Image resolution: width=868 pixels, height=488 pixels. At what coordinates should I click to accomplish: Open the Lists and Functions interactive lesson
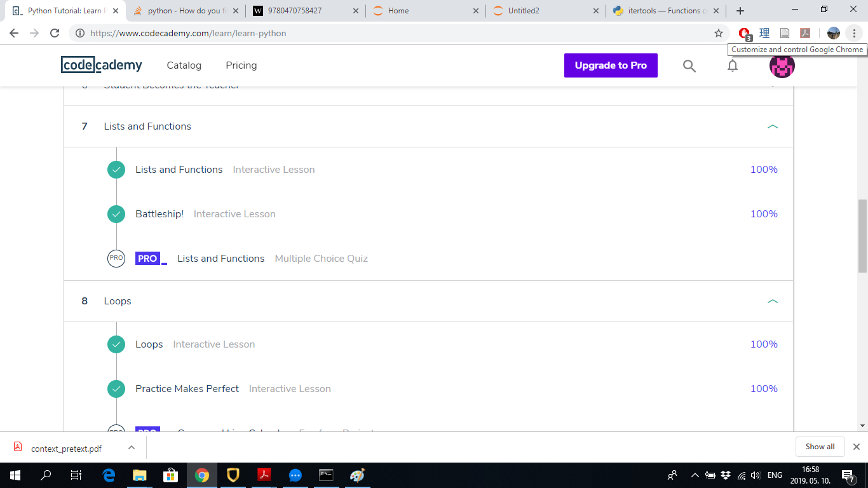179,170
